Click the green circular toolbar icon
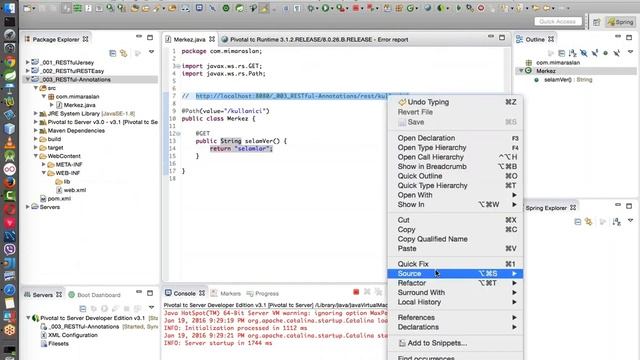 [x=226, y=8]
